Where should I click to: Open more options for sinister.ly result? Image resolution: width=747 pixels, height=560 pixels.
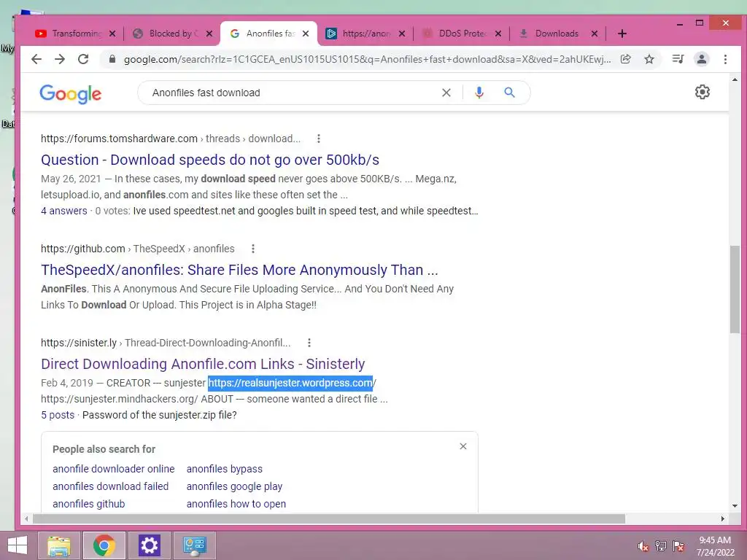tap(309, 343)
